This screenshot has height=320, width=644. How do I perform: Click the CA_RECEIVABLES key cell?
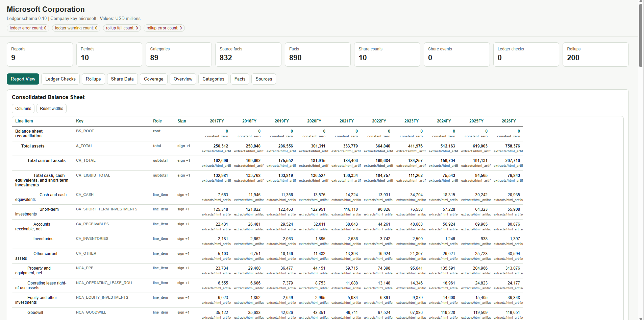[92, 224]
